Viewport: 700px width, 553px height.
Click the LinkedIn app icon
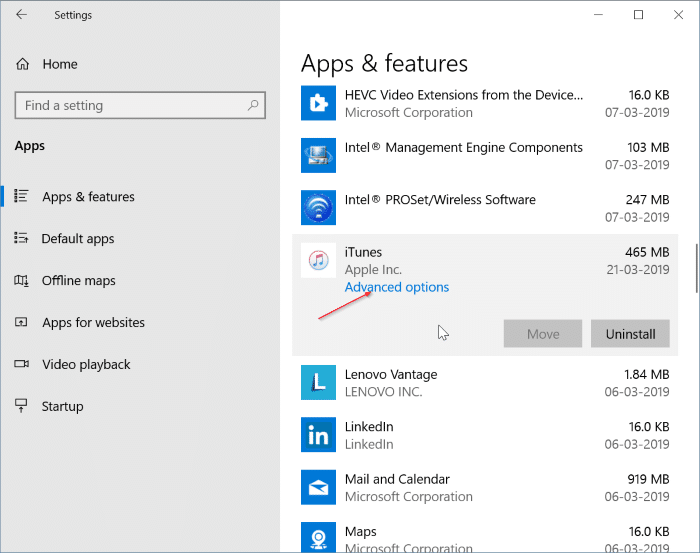(318, 435)
